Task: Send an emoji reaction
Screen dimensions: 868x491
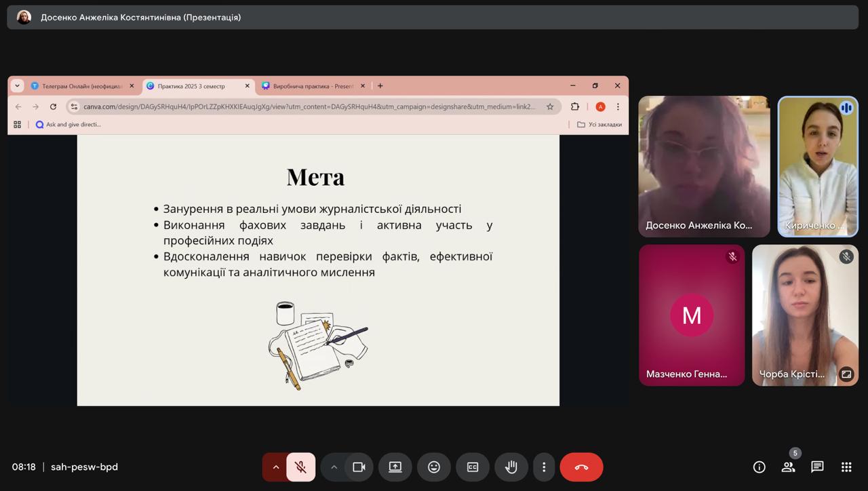Action: pos(434,467)
